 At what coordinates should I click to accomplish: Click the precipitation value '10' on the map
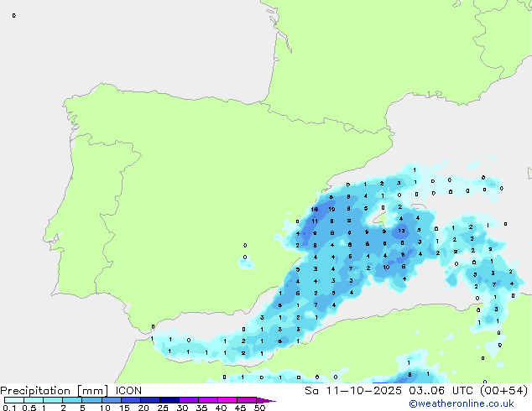point(386,268)
